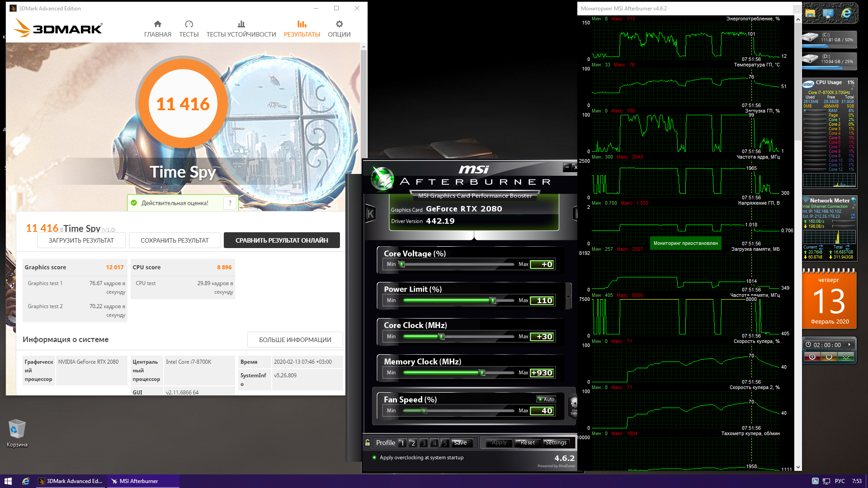Click the Memory Clock slider handle
Viewport: 868px width, 488px height.
tap(482, 373)
